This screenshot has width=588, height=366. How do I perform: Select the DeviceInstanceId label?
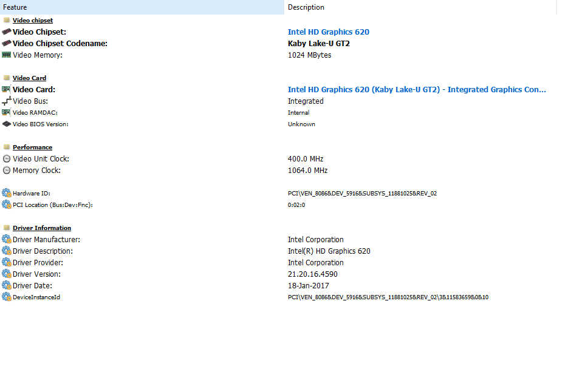pos(36,297)
